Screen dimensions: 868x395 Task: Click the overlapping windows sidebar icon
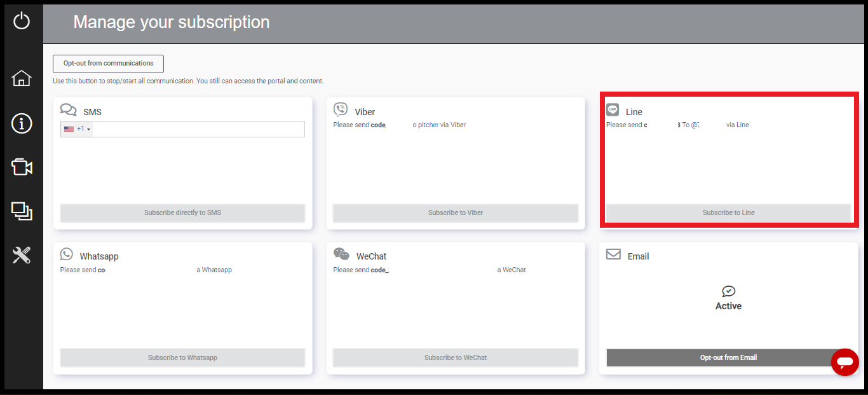tap(22, 211)
